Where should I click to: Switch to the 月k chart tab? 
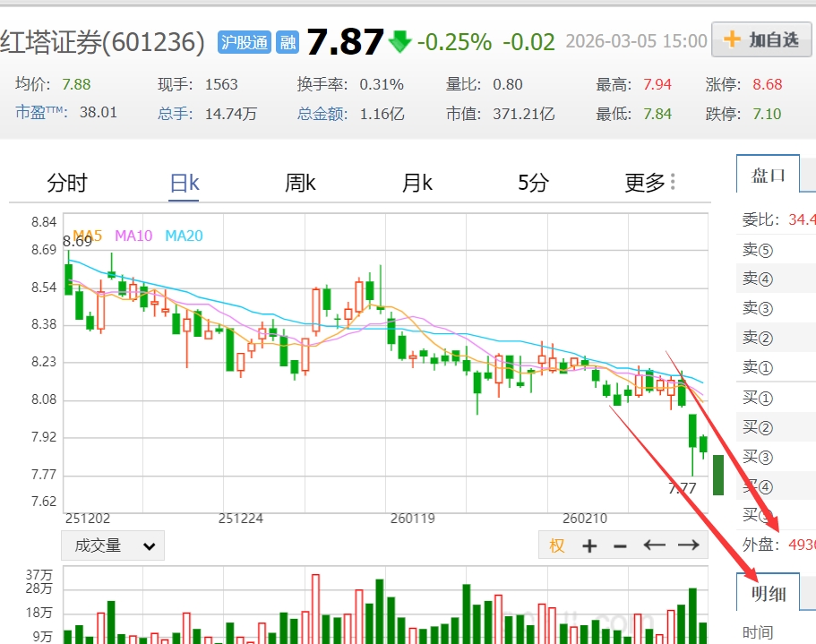(417, 183)
